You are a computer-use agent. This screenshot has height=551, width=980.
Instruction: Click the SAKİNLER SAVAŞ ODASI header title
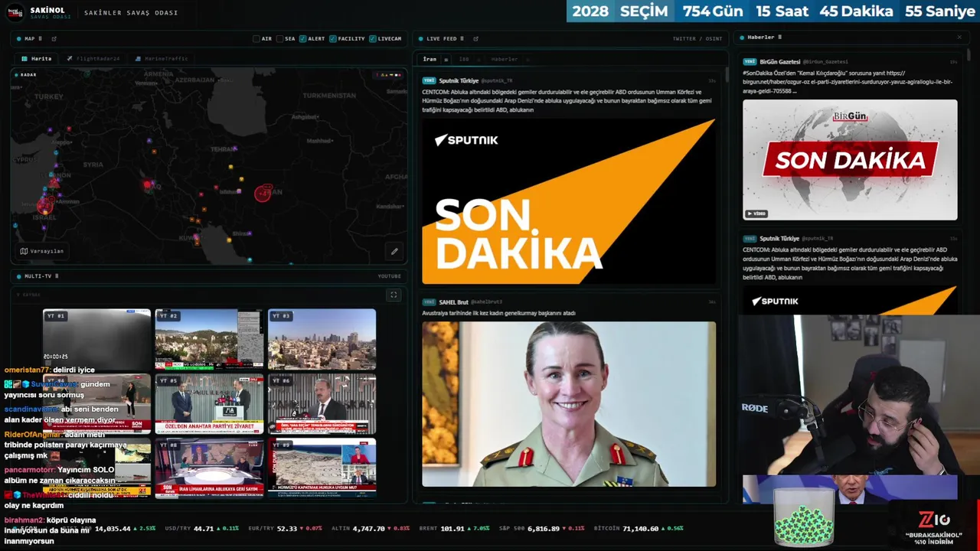pyautogui.click(x=131, y=13)
